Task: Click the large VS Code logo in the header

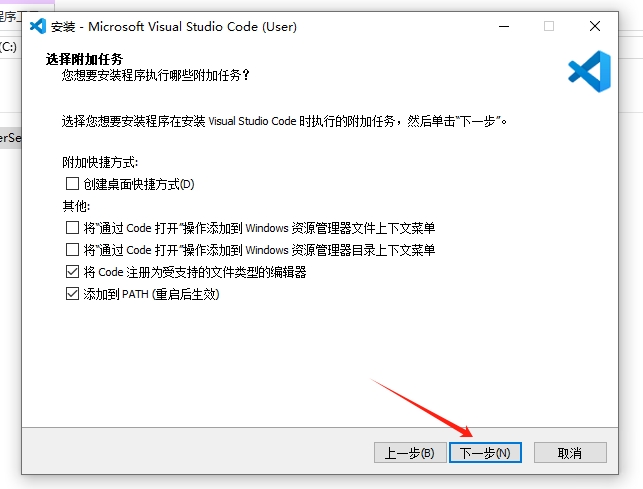Action: pos(589,71)
